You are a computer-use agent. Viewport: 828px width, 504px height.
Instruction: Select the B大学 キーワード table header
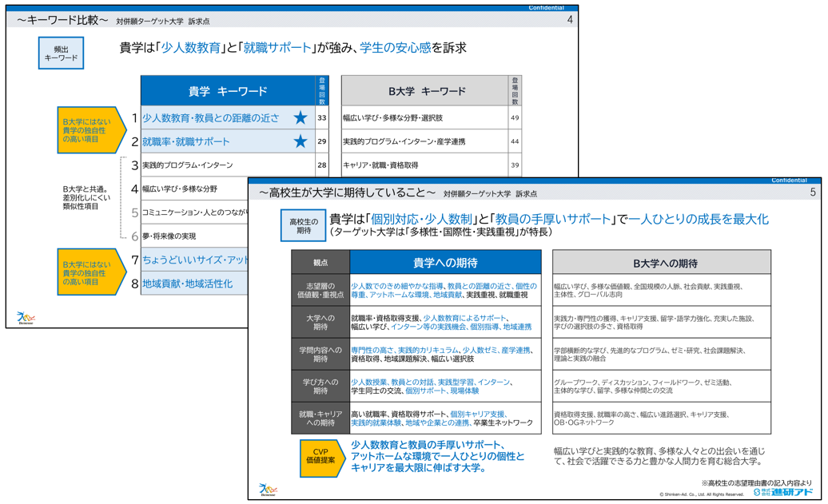point(425,92)
